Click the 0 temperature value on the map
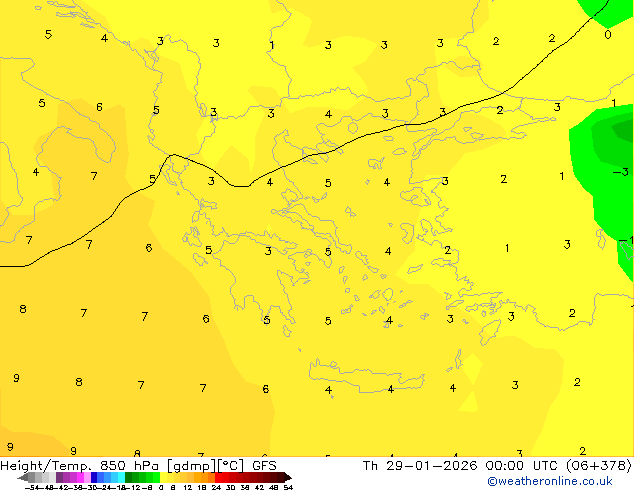634x490 pixels. 608,35
